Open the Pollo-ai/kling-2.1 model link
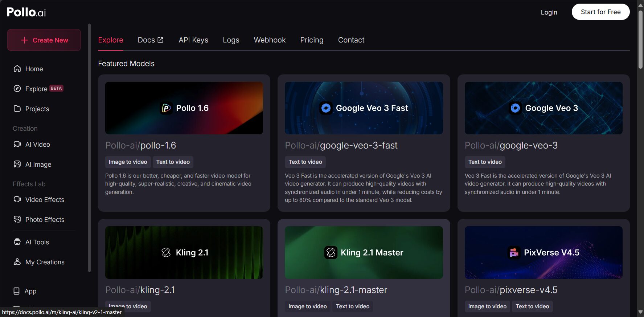644x317 pixels. [140, 290]
